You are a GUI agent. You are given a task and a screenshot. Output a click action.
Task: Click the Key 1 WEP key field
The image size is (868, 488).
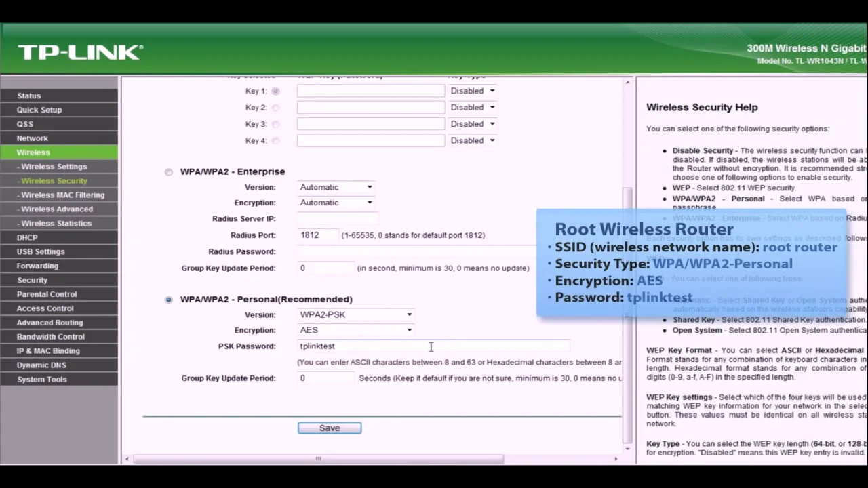point(371,91)
